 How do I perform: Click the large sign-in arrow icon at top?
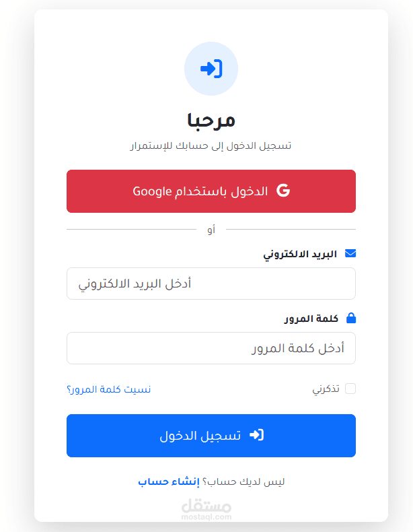point(211,69)
